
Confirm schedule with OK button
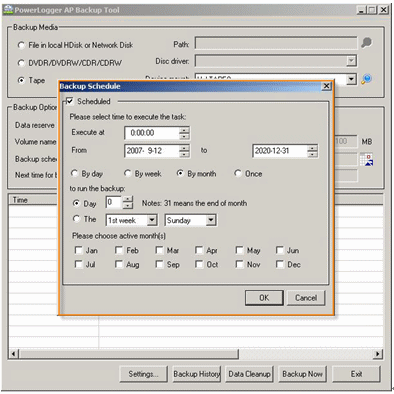264,298
